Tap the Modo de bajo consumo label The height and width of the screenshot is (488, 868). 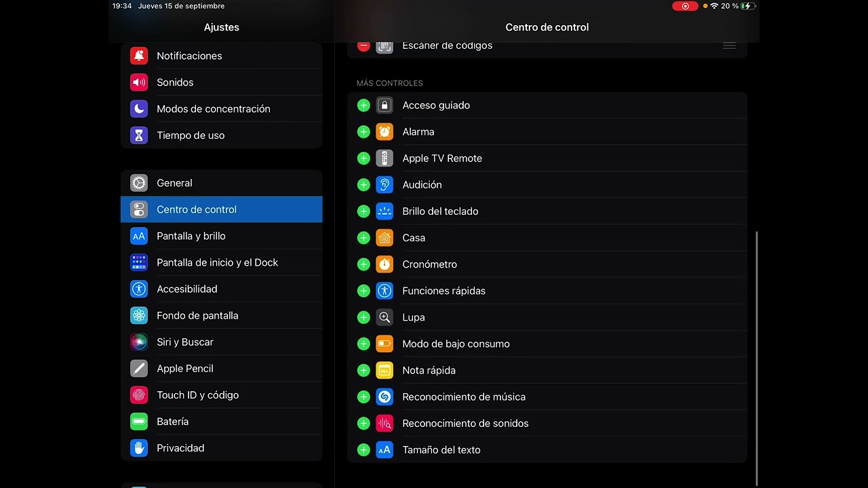click(x=456, y=344)
